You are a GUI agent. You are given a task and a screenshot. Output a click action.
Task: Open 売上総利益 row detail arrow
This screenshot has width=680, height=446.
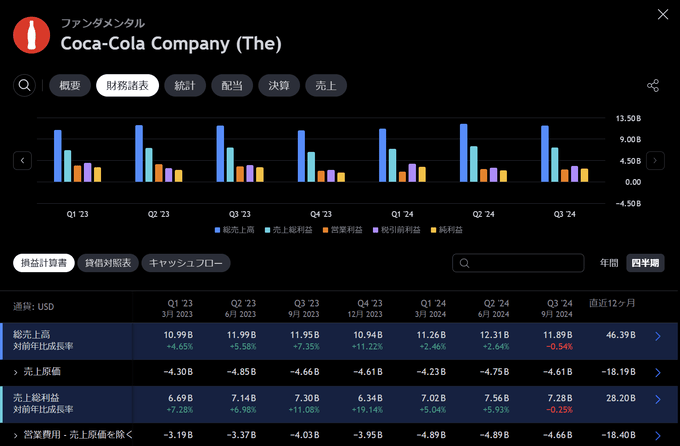coord(658,399)
